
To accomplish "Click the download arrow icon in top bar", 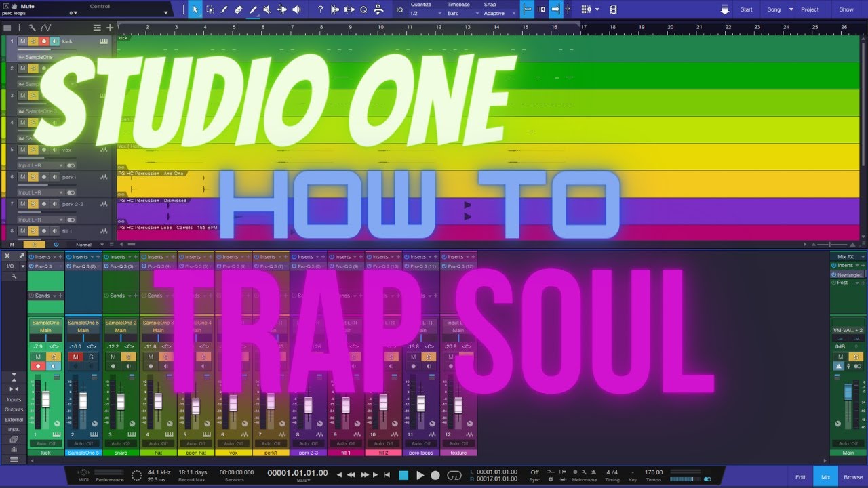I will click(725, 9).
